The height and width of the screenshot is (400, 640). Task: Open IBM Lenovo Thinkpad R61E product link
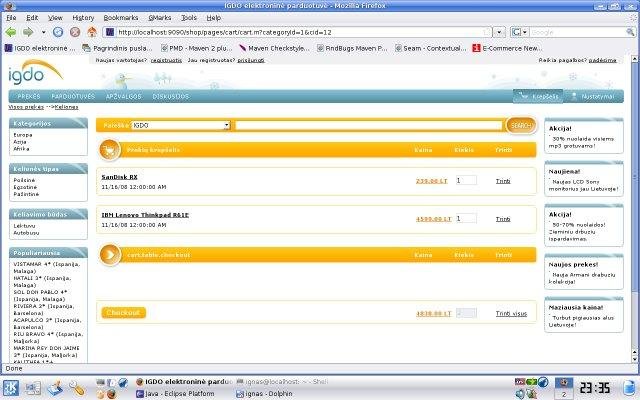pos(145,215)
